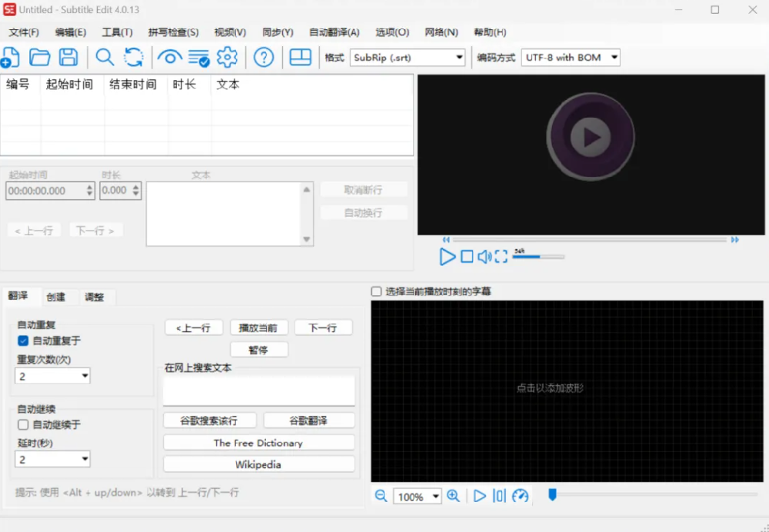Enable the 自动继续于 checkbox
The image size is (769, 532).
tap(23, 424)
